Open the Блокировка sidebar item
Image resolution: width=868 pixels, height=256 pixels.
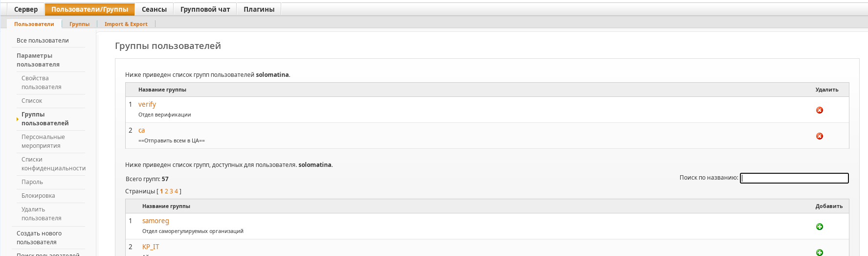(38, 196)
